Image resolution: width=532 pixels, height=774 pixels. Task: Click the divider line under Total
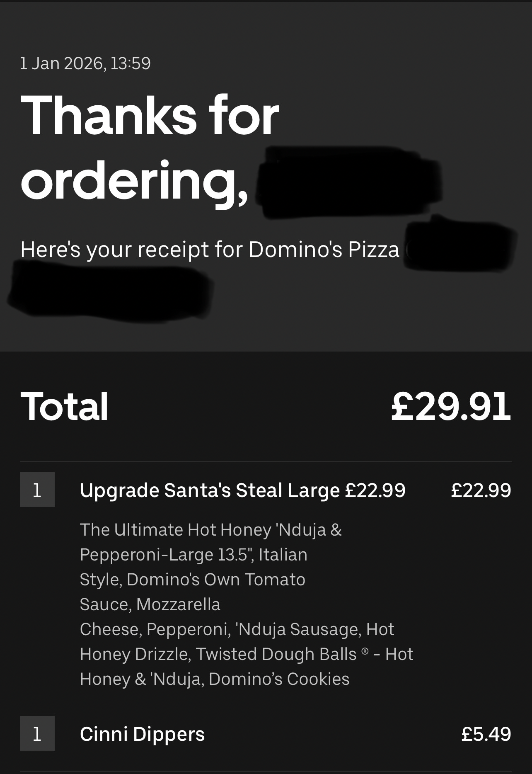[266, 461]
